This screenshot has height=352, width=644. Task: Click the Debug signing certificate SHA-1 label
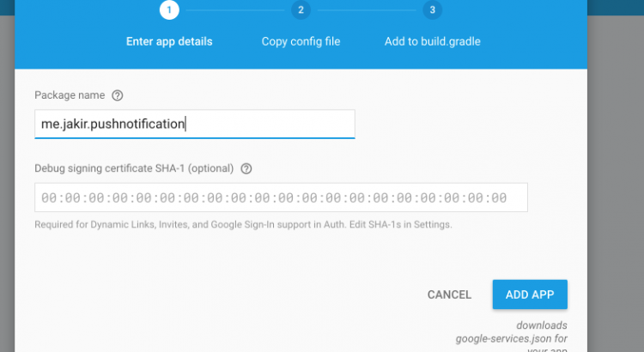(135, 169)
